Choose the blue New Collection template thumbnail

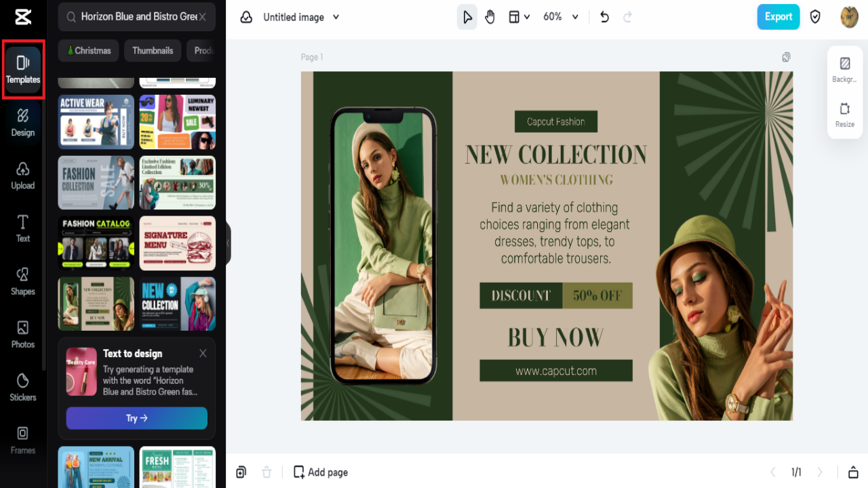pyautogui.click(x=178, y=304)
